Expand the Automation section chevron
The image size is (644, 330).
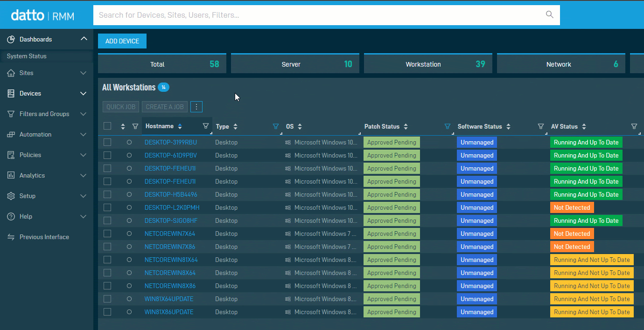pyautogui.click(x=84, y=135)
